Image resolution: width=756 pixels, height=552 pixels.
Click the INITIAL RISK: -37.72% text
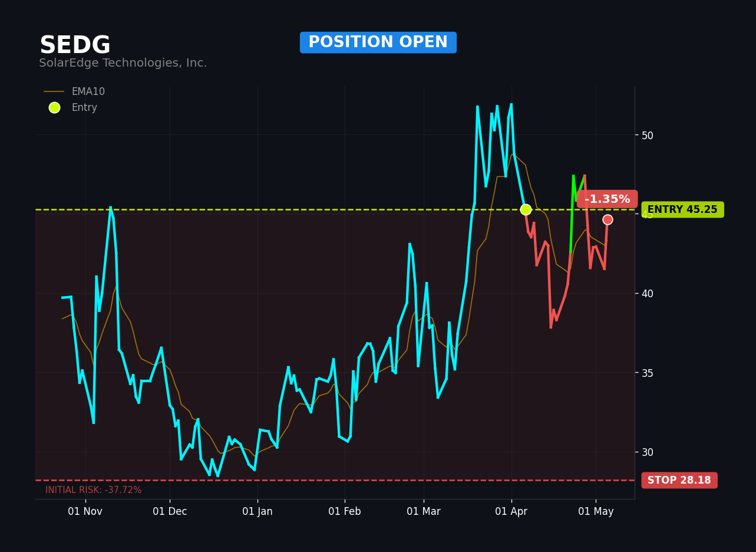(x=94, y=490)
